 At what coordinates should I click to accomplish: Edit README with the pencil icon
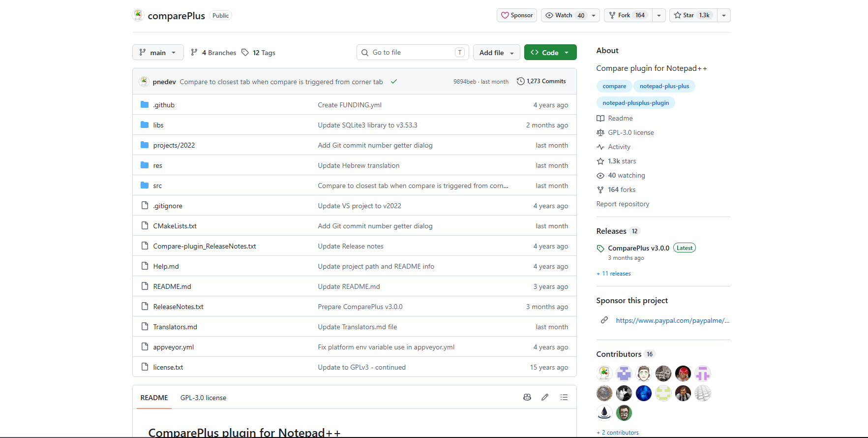coord(545,397)
